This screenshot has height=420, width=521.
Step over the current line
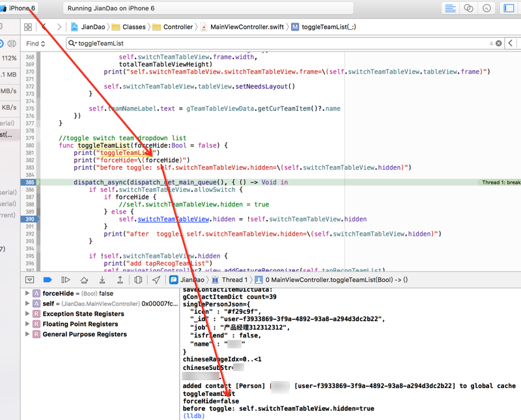(84, 280)
